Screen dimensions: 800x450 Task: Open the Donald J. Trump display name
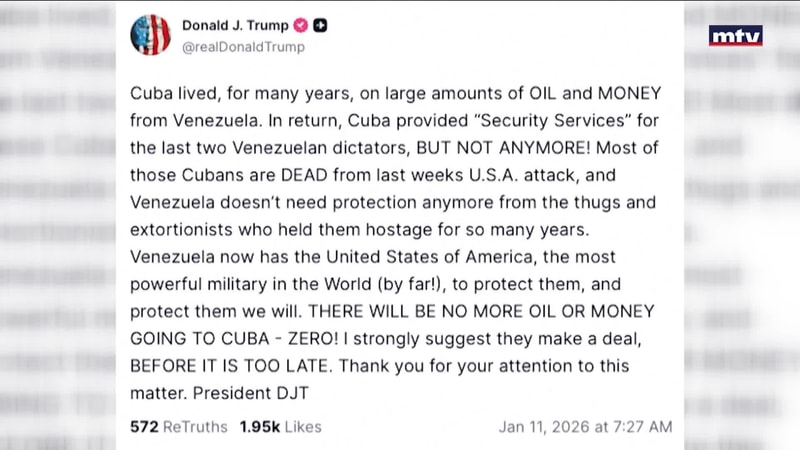235,25
